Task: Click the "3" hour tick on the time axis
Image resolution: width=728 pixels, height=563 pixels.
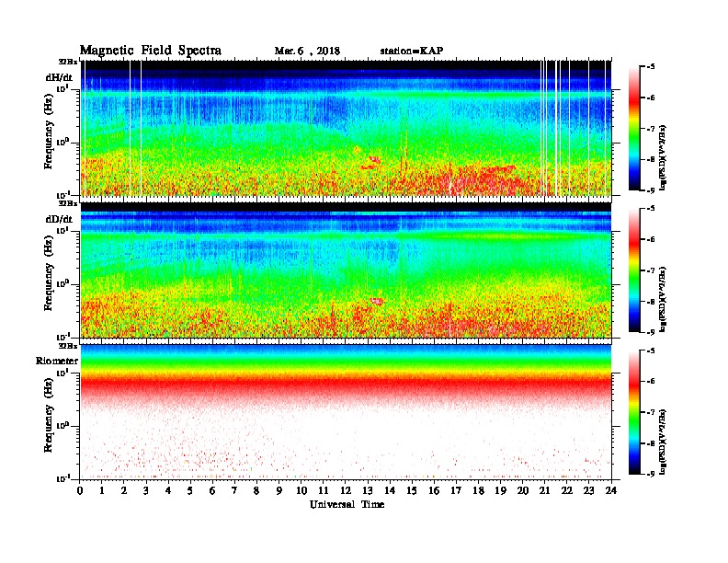Action: click(146, 491)
